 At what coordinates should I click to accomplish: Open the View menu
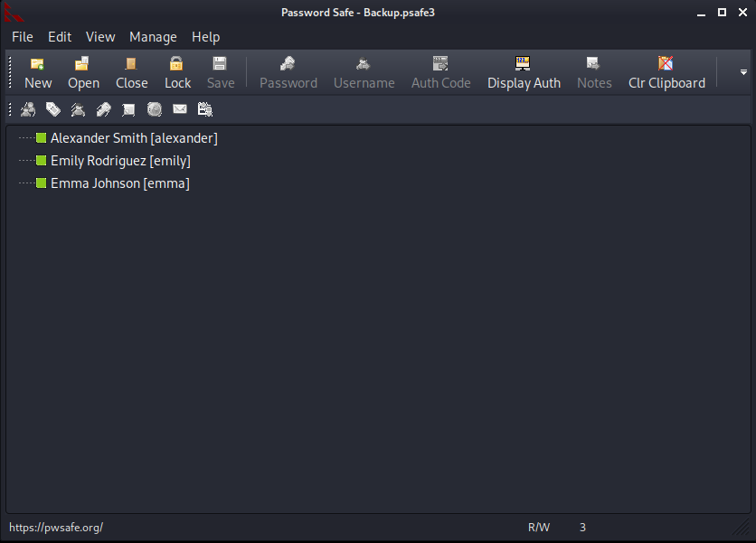(x=100, y=37)
